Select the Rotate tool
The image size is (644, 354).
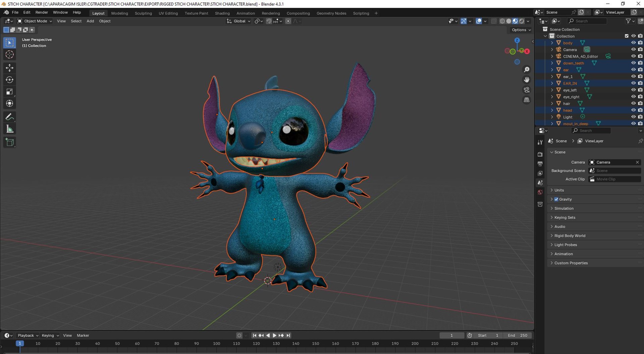(9, 80)
